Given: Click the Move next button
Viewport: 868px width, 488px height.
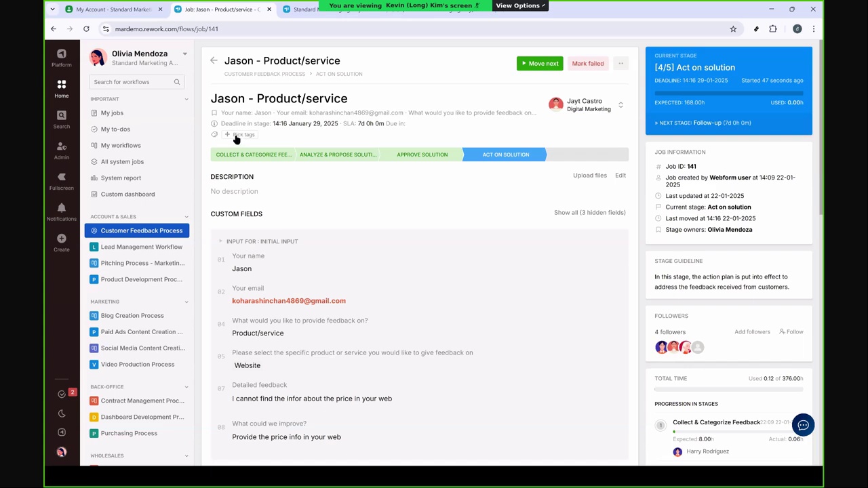Looking at the screenshot, I should (540, 64).
